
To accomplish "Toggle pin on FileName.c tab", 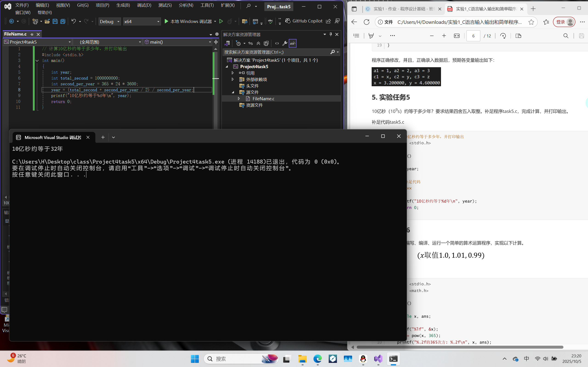I will [x=32, y=34].
